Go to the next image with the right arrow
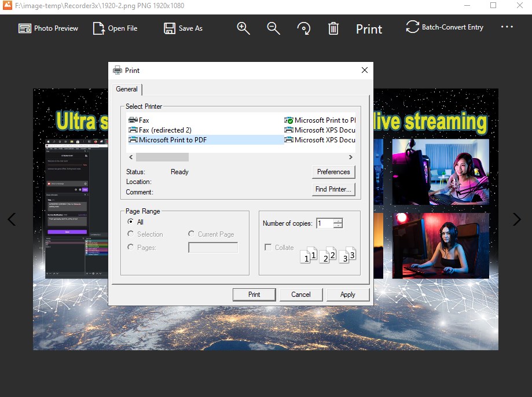 pyautogui.click(x=517, y=219)
